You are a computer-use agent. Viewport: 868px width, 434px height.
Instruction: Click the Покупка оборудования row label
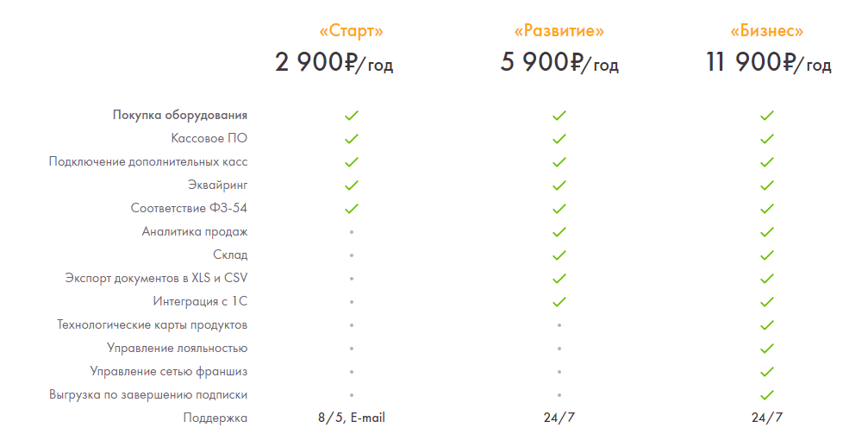180,116
